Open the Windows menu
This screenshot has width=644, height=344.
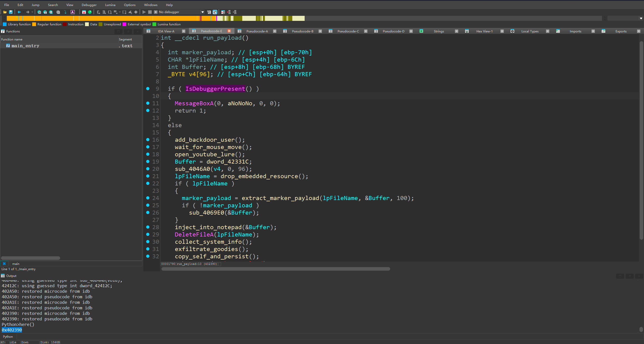(151, 5)
